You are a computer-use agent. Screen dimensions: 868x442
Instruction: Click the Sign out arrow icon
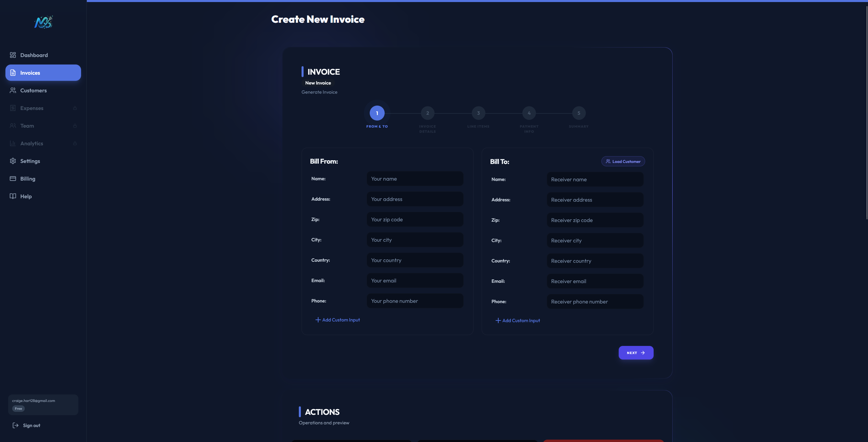coord(16,425)
